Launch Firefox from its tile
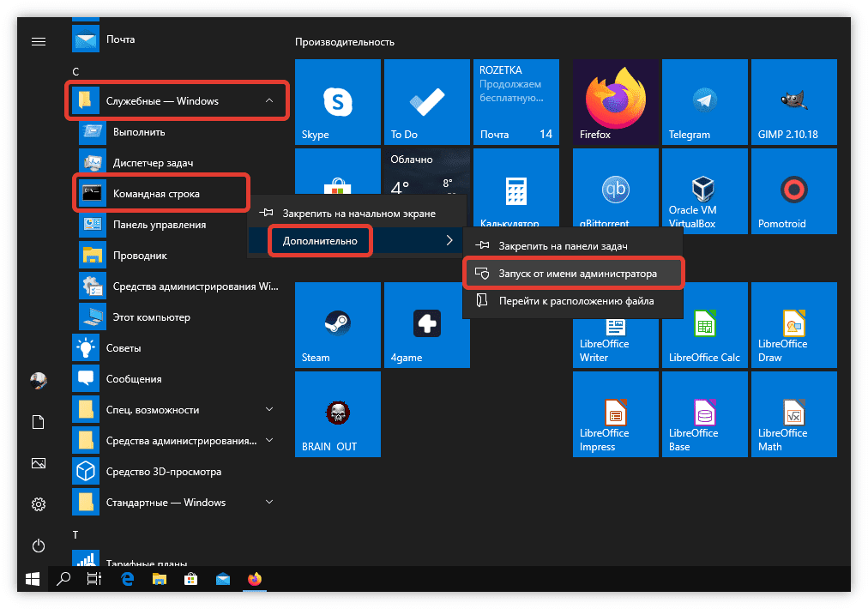 click(616, 102)
